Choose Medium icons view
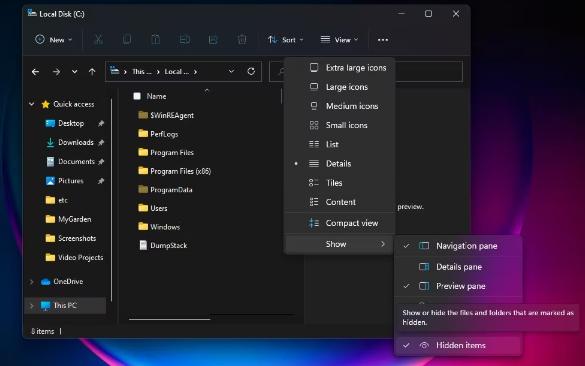Viewport: 585px width, 366px height. tap(339, 106)
